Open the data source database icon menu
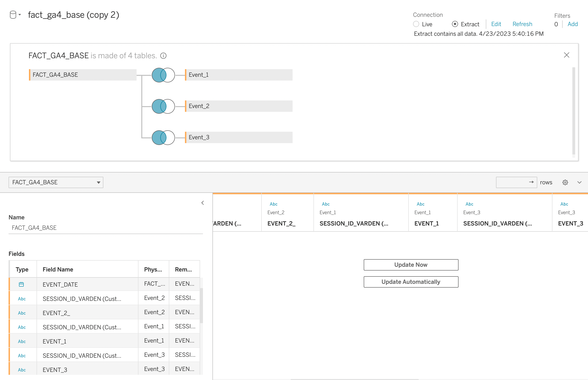Image resolution: width=588 pixels, height=380 pixels. click(13, 15)
